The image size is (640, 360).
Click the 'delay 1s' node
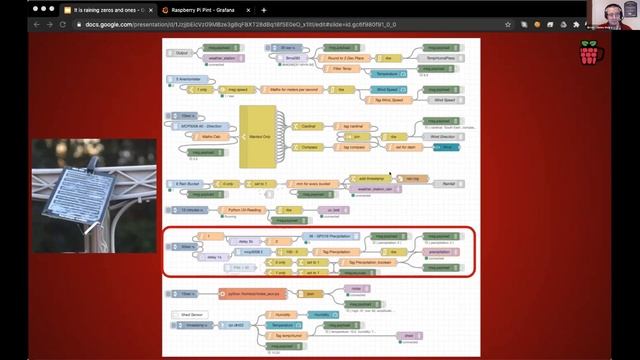click(213, 257)
